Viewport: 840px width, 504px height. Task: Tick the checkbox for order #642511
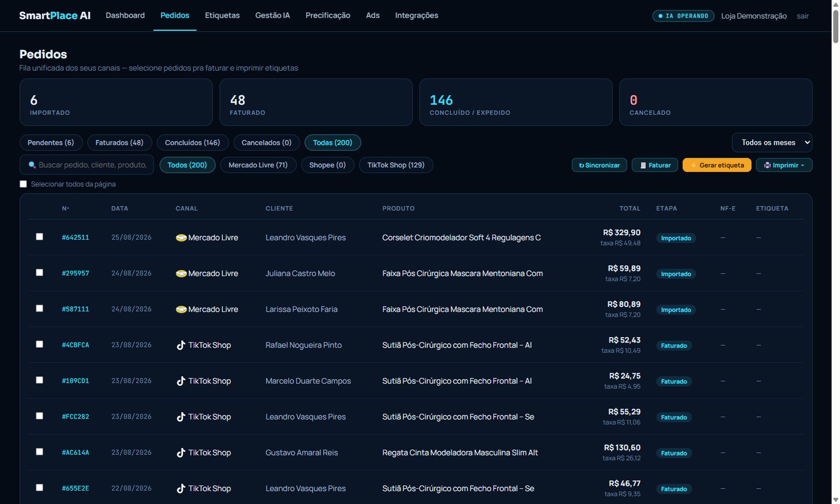coord(40,237)
